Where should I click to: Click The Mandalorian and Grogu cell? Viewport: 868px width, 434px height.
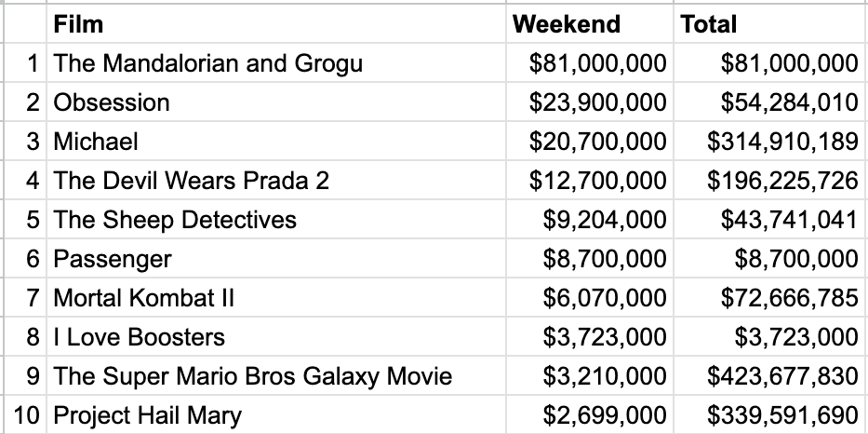click(x=276, y=62)
